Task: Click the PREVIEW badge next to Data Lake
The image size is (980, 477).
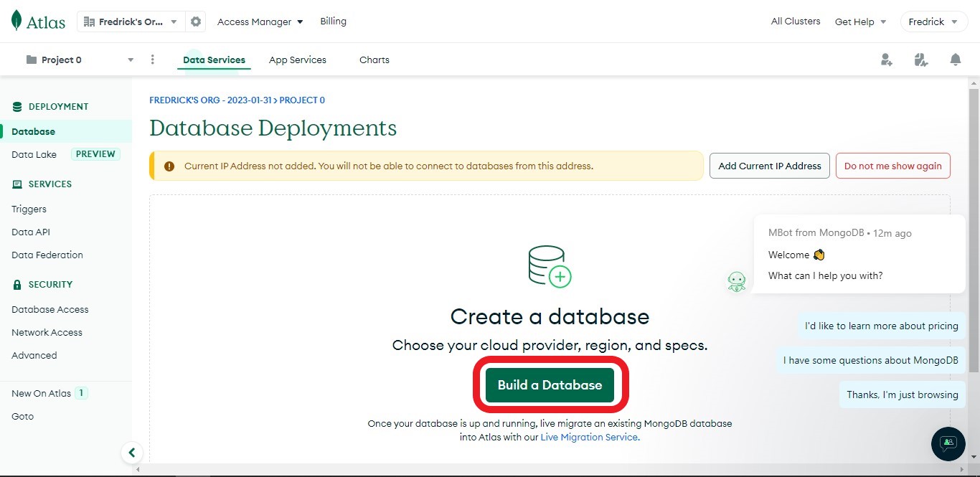Action: tap(95, 154)
